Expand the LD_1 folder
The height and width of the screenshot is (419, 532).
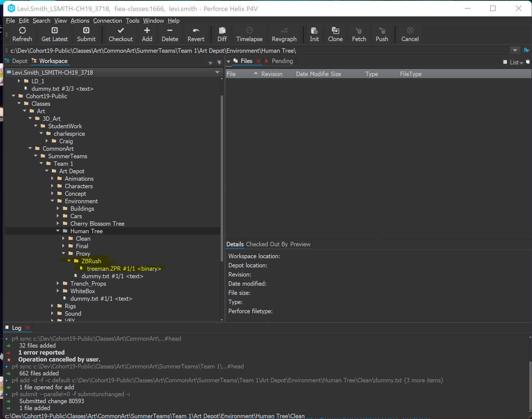click(19, 81)
